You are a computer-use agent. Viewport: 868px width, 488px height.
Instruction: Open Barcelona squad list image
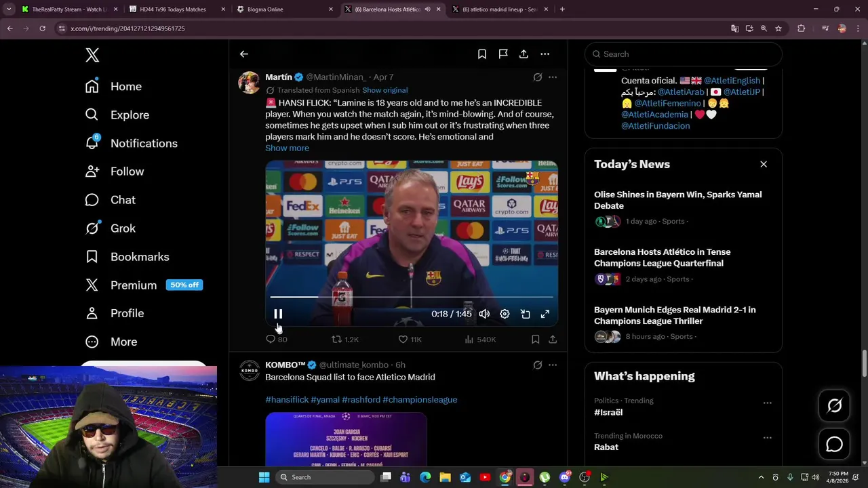(x=346, y=439)
